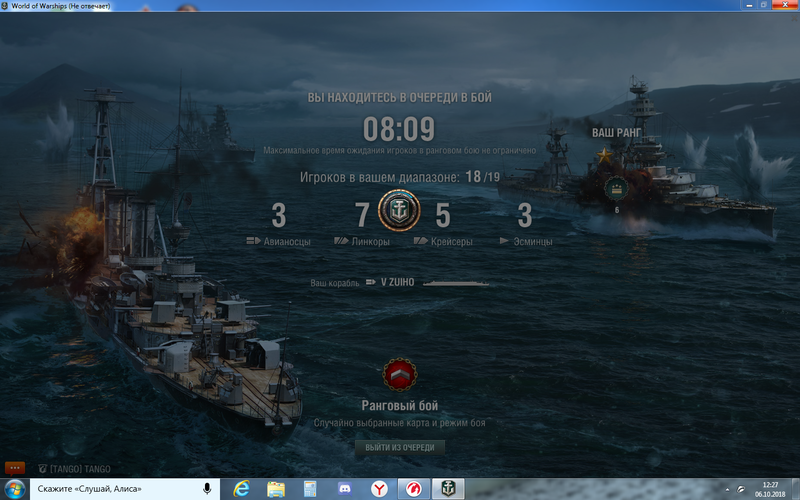Click the Авианосцы label
Viewport: 800px width, 500px height.
click(287, 241)
